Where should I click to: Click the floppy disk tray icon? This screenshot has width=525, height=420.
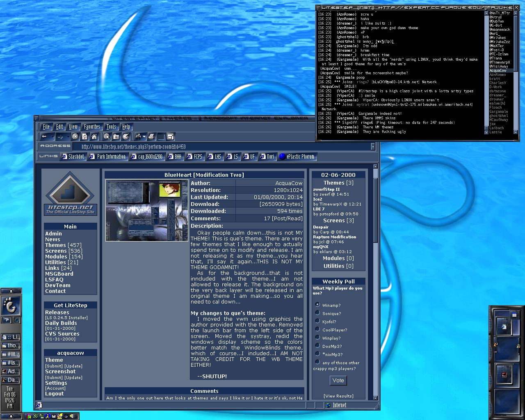pos(54,416)
